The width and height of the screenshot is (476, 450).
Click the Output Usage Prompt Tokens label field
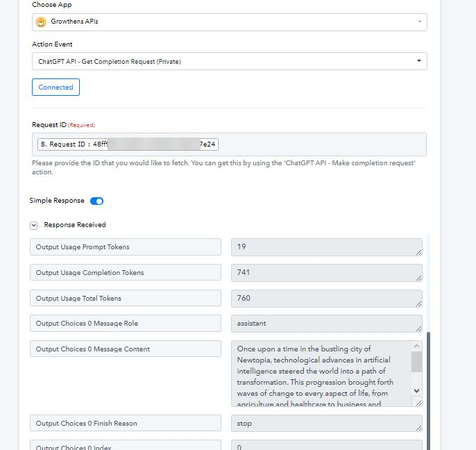click(126, 247)
